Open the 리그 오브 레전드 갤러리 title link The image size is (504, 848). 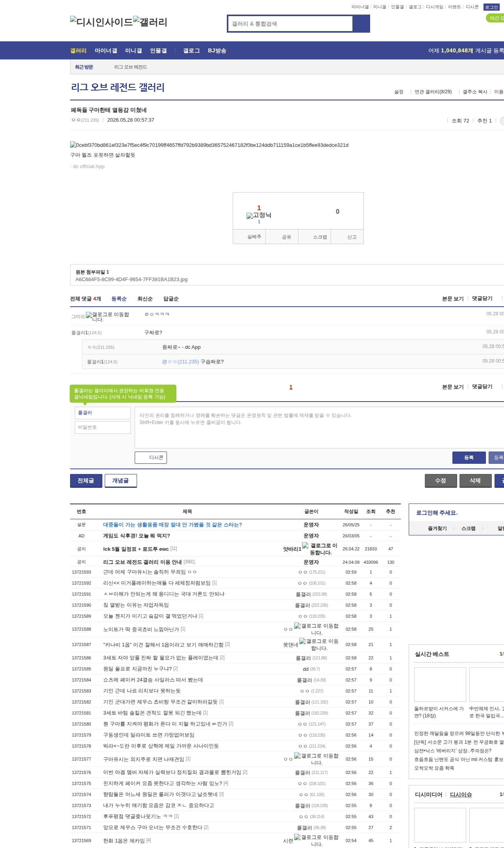118,87
